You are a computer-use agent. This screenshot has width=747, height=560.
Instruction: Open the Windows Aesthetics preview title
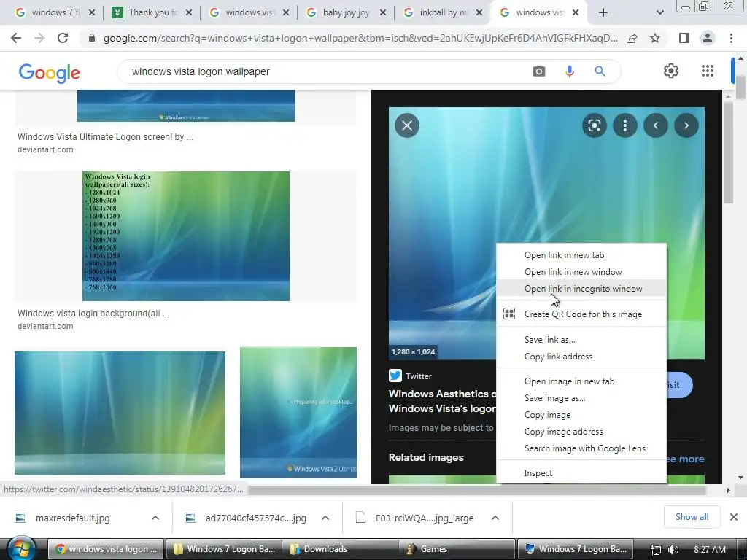pyautogui.click(x=442, y=401)
